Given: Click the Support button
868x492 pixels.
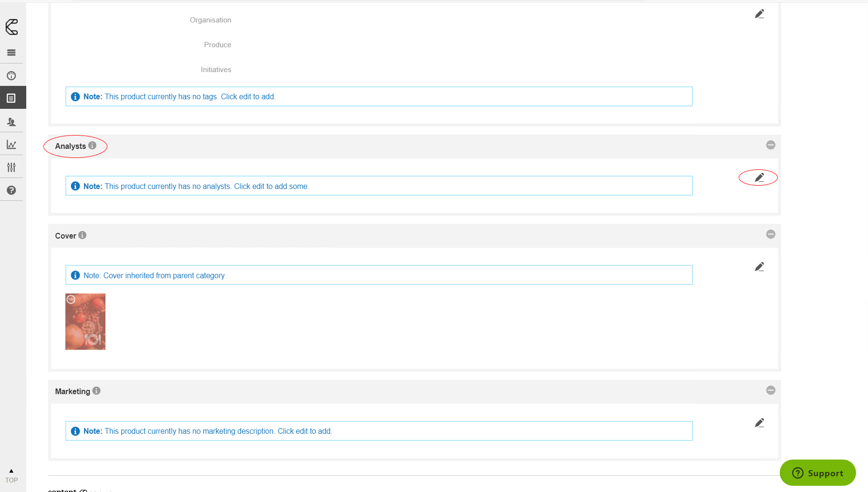Looking at the screenshot, I should click(817, 473).
